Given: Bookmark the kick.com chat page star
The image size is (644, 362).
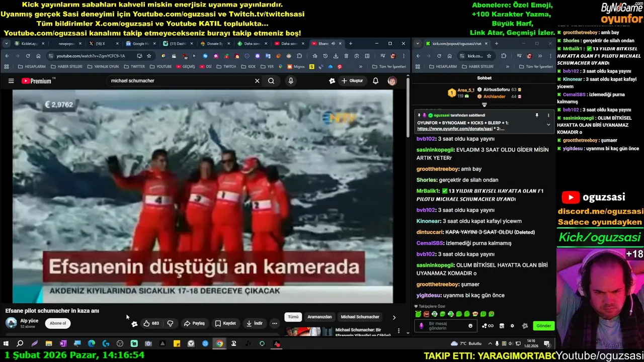Looking at the screenshot, I should [x=489, y=56].
